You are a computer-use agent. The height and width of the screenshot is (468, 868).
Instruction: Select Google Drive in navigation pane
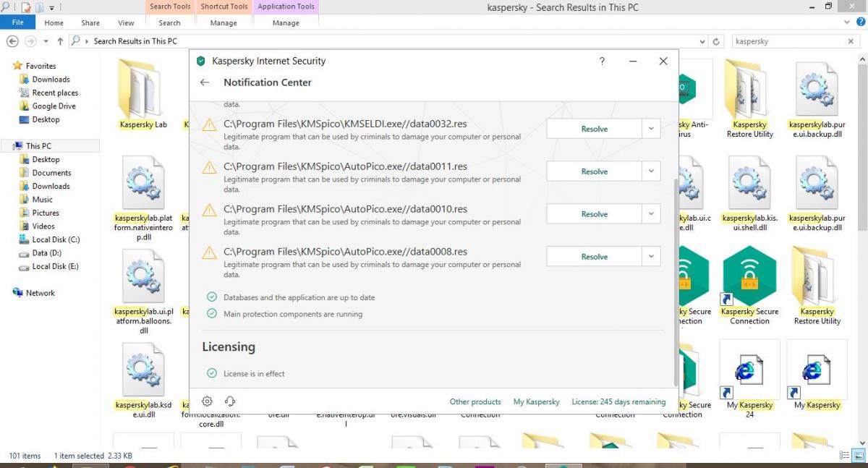(x=54, y=106)
